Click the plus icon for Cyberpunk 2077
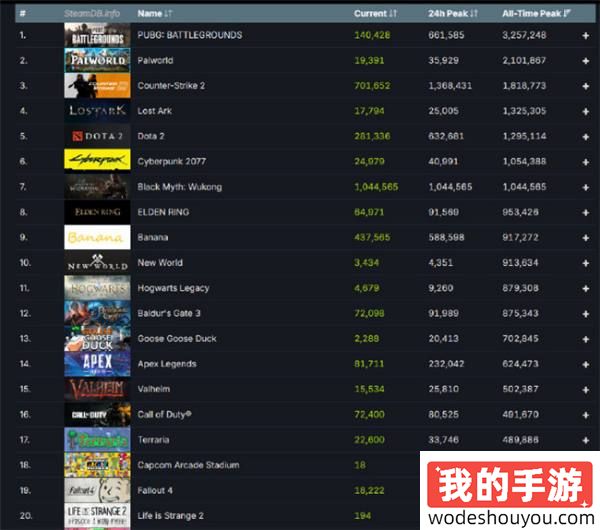Image resolution: width=600 pixels, height=530 pixels. point(585,162)
